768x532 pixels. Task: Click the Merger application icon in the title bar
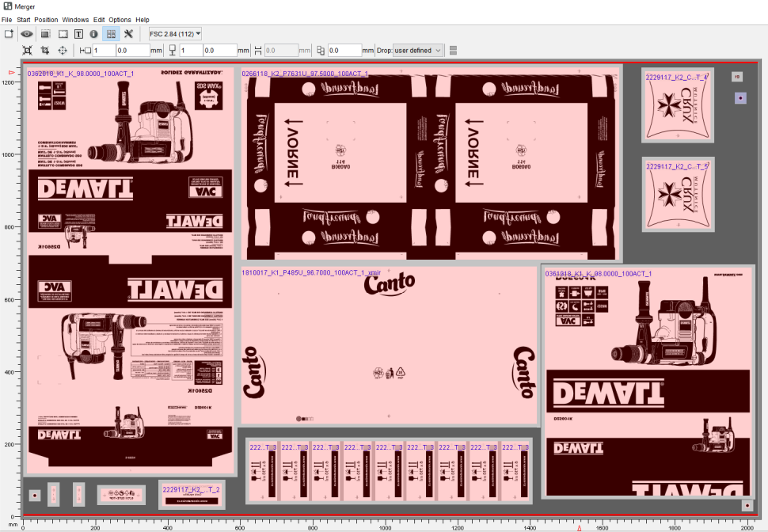[7, 6]
